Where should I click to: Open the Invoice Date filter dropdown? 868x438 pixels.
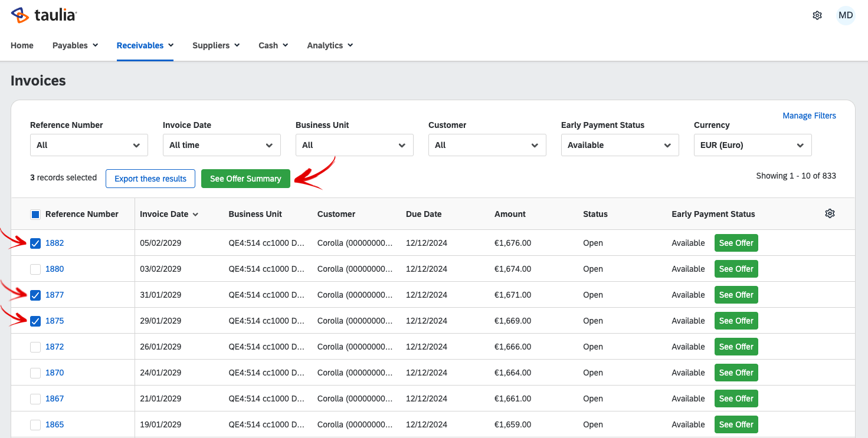(222, 145)
